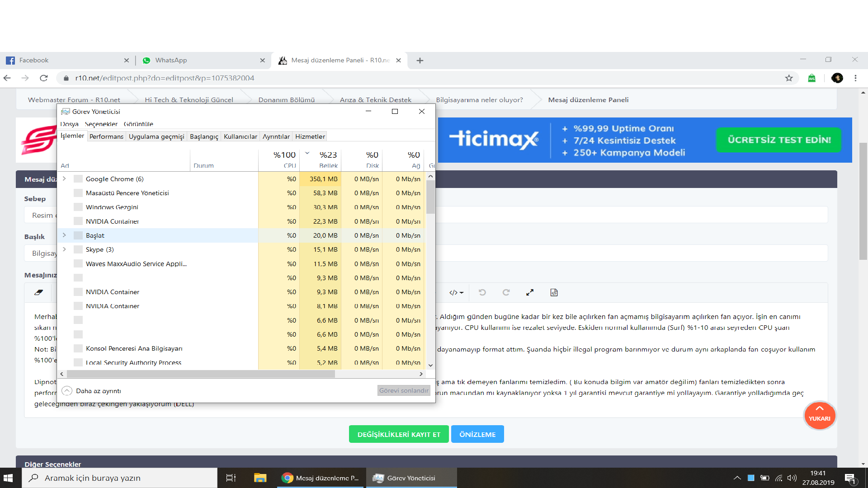Expand the Google Chrome (6) process group
Screen dimensions: 868x488
(x=64, y=179)
